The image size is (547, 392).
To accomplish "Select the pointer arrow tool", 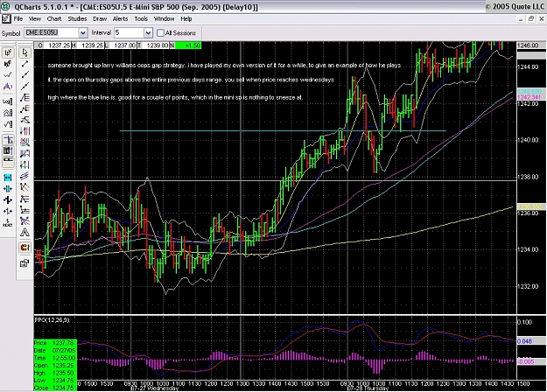I will [x=25, y=52].
